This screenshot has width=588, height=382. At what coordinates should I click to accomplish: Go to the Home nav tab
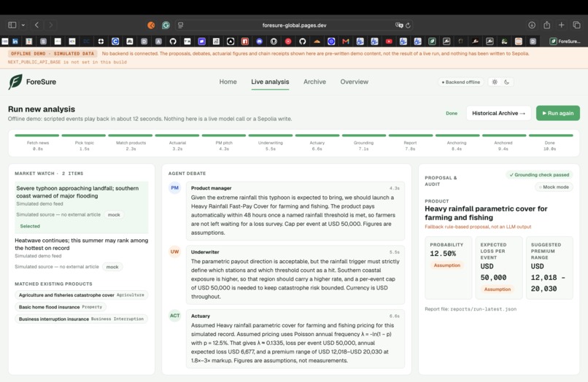228,82
